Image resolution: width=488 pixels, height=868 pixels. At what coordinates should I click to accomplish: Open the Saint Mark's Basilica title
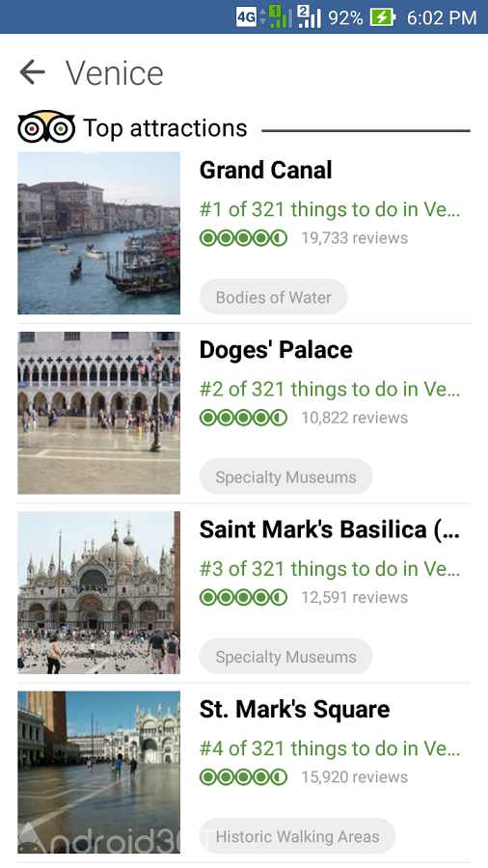tap(330, 529)
